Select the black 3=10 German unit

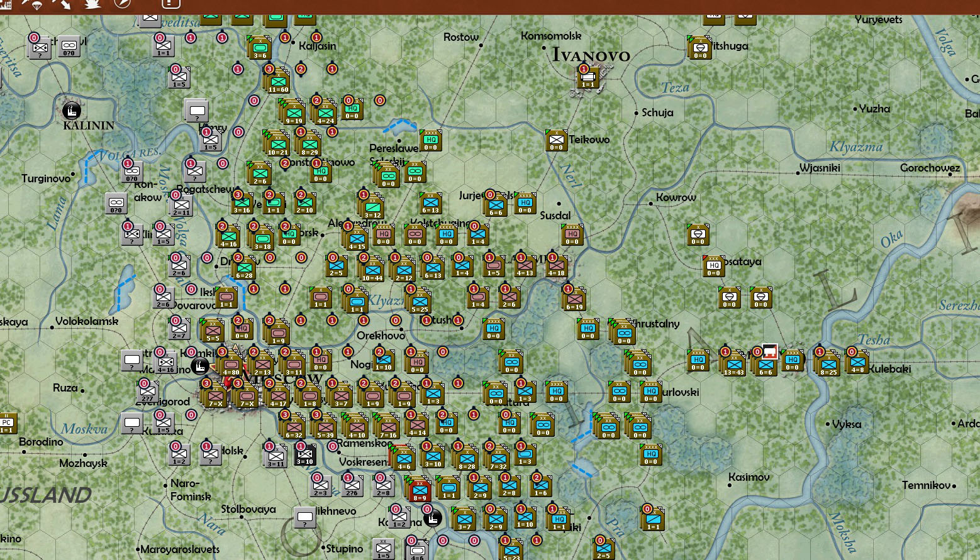pyautogui.click(x=305, y=454)
